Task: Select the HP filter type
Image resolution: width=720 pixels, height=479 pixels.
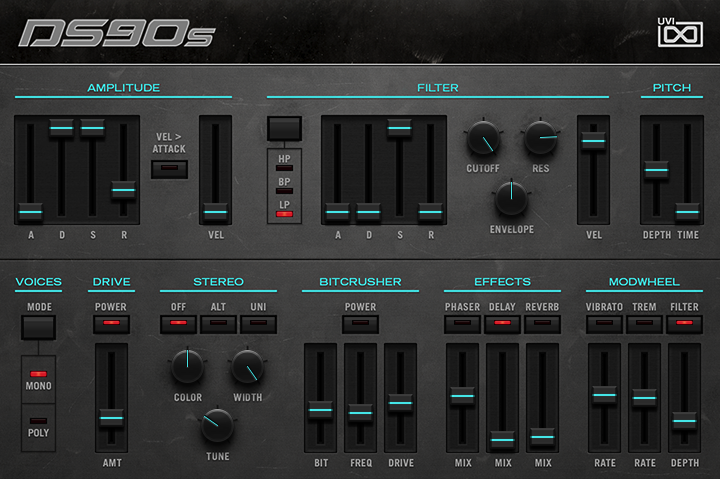Action: [x=284, y=168]
